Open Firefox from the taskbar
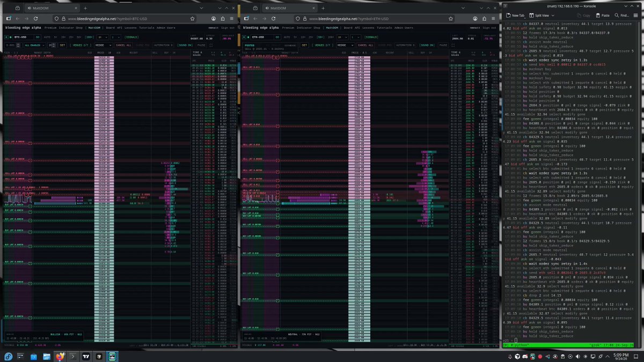This screenshot has height=362, width=644. [60, 356]
